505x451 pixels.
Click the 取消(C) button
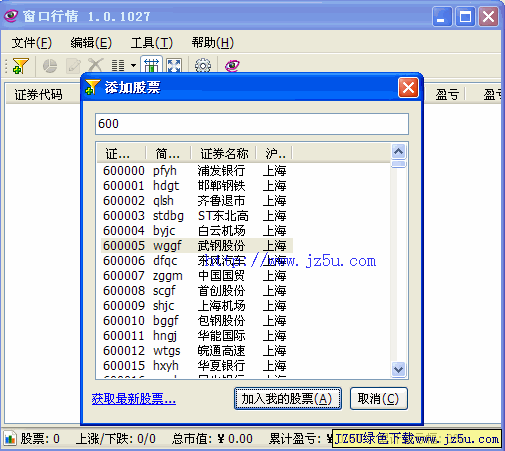379,398
